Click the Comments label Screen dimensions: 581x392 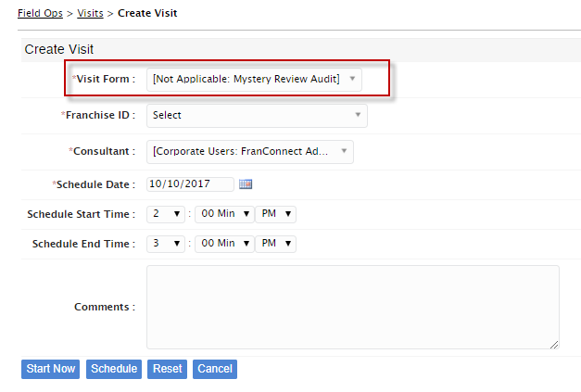pos(105,307)
